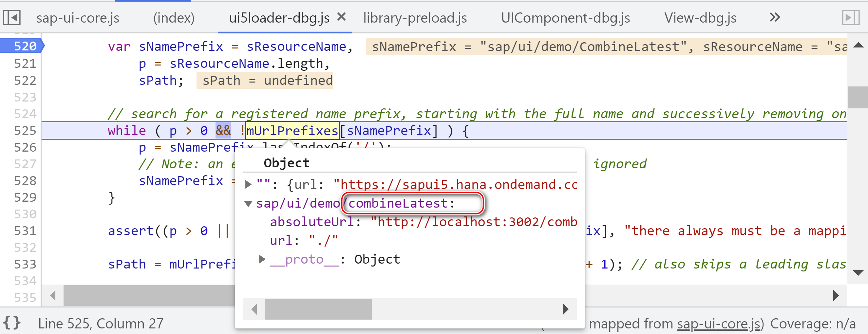Click the popup horizontal scrollbar thumb
This screenshot has width=868, height=334.
click(x=318, y=309)
